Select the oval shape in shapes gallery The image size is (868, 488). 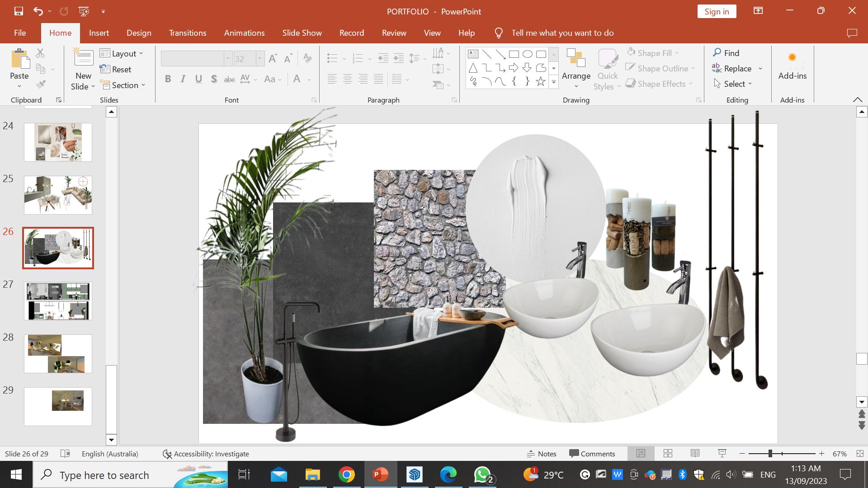pos(527,54)
